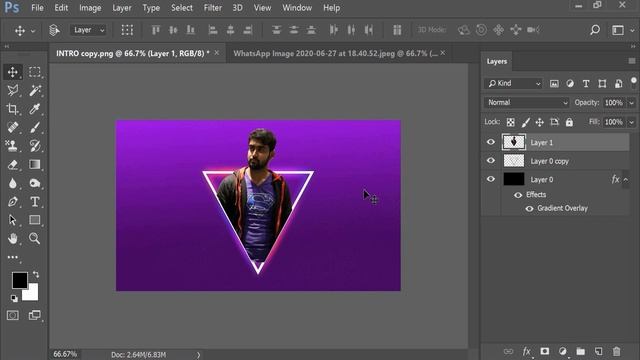This screenshot has width=640, height=360.
Task: Toggle Show Transform Controls option
Action: [127, 30]
